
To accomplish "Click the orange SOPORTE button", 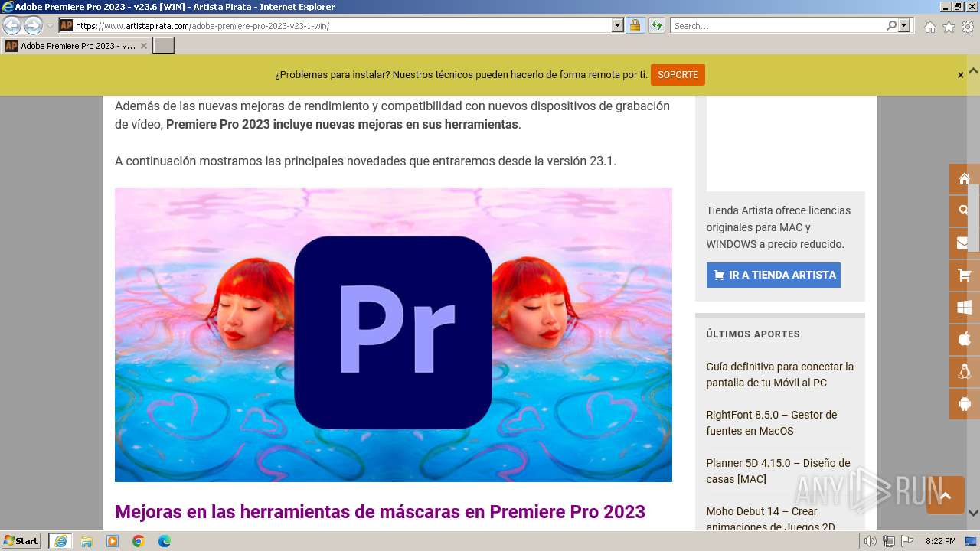I will tap(678, 75).
